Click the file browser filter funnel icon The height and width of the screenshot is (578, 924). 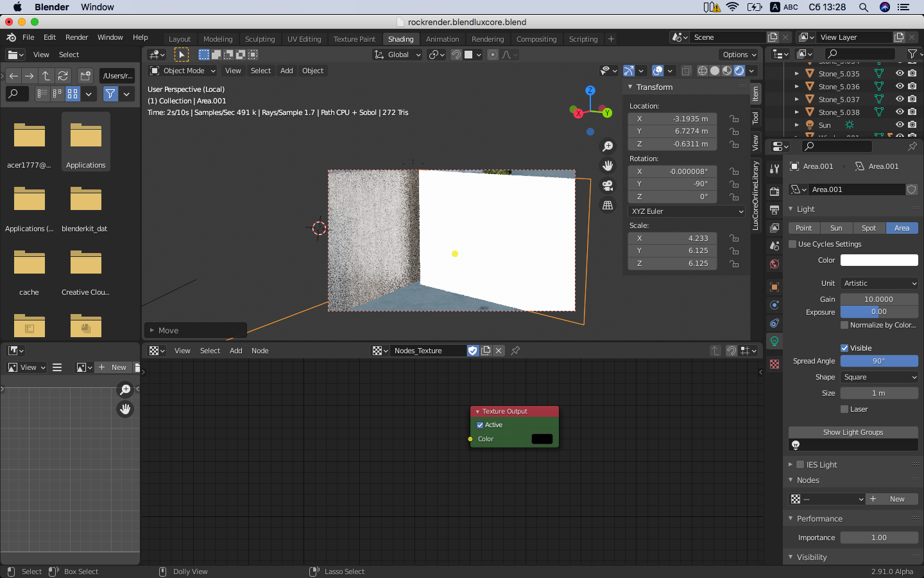coord(110,94)
